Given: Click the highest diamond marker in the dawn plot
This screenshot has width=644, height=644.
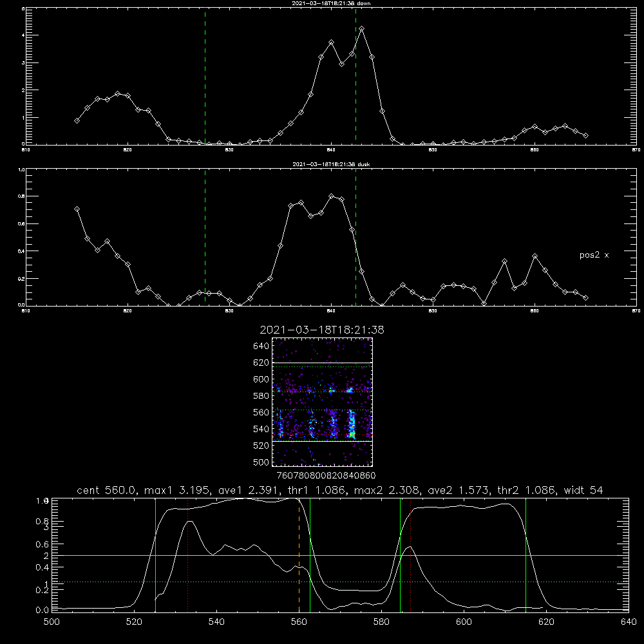Looking at the screenshot, I should 361,29.
